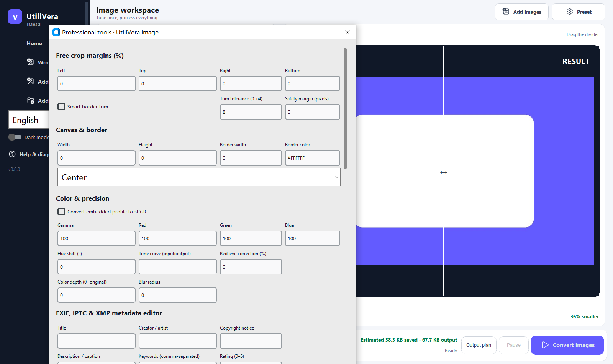Open the Center anchor position dropdown
The width and height of the screenshot is (613, 364).
coord(199,177)
